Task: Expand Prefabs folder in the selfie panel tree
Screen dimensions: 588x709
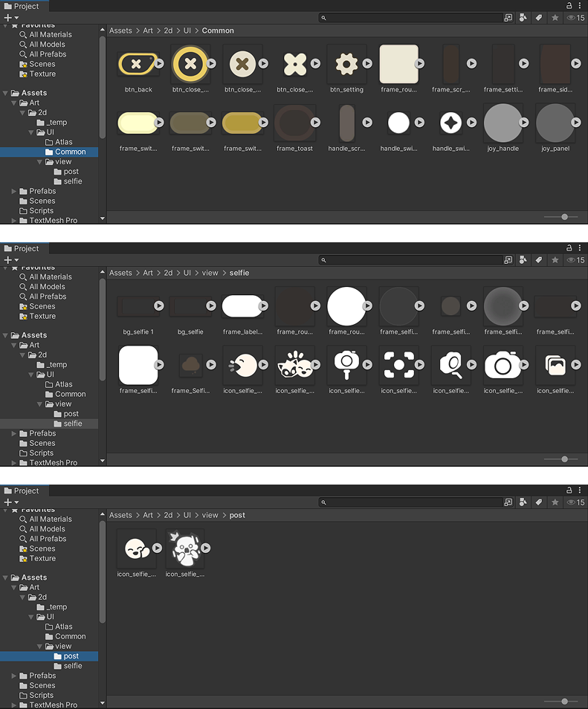Action: tap(14, 433)
